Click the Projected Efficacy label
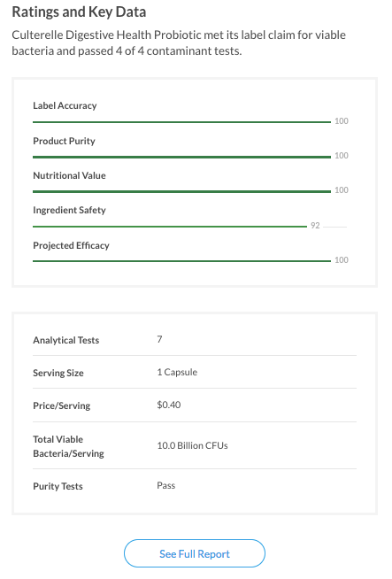Image resolution: width=392 pixels, height=579 pixels. (x=72, y=245)
